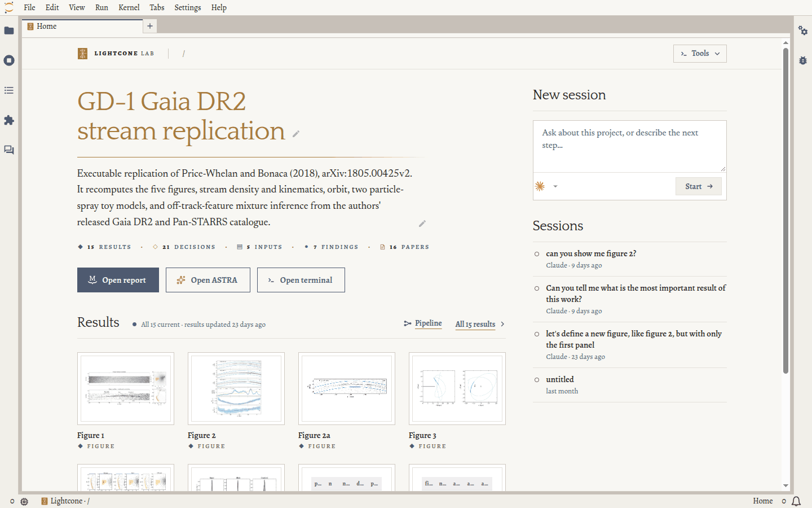The width and height of the screenshot is (812, 508).
Task: Focus the new session prompt text box
Action: coord(629,146)
